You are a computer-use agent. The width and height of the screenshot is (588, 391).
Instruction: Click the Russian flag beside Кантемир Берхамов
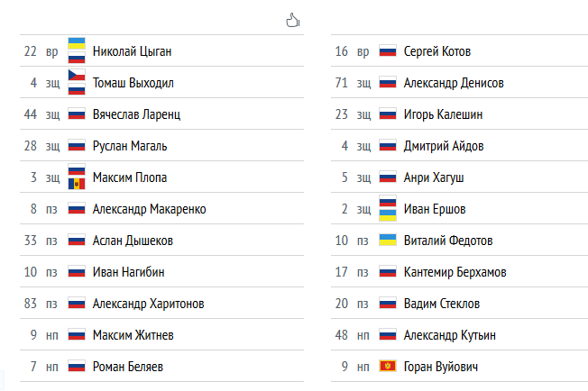pyautogui.click(x=388, y=272)
